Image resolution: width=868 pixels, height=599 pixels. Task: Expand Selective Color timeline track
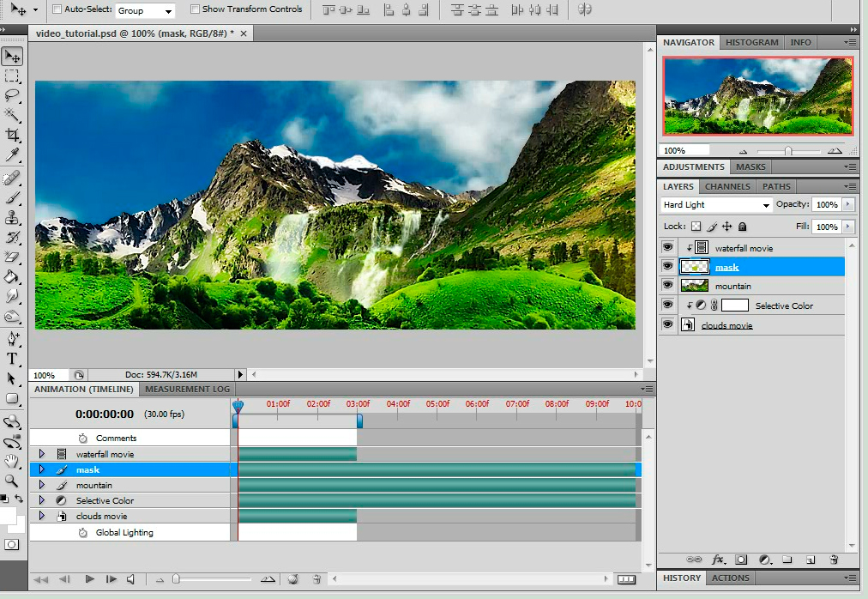(41, 500)
